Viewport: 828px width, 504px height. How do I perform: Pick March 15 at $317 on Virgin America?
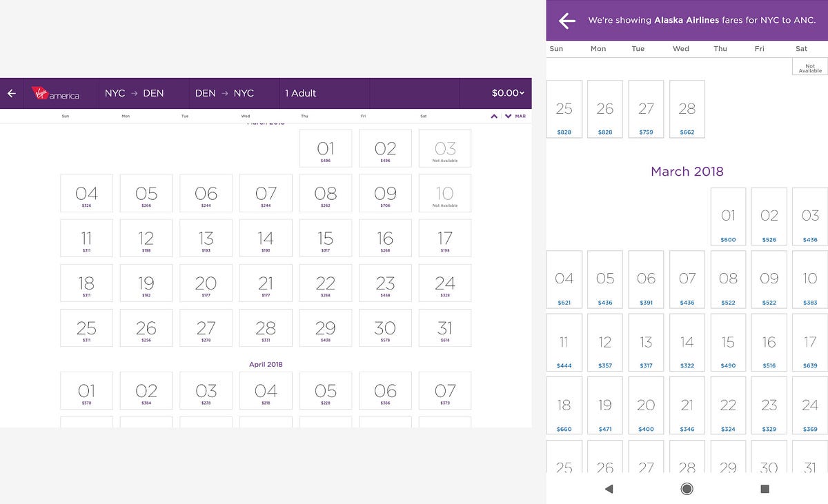tap(325, 238)
